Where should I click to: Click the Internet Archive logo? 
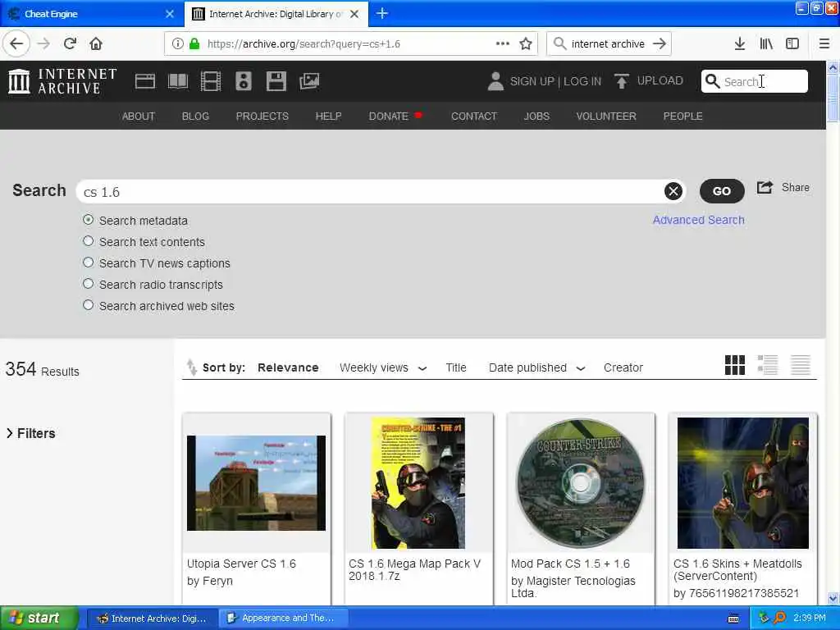click(62, 81)
